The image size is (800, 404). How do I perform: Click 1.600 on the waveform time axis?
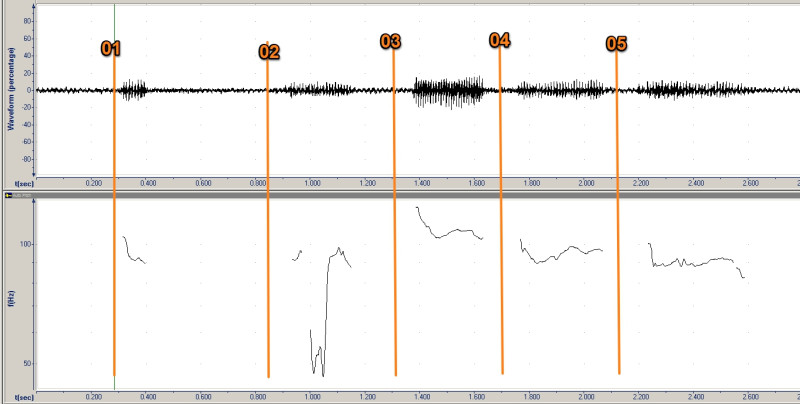click(x=477, y=183)
